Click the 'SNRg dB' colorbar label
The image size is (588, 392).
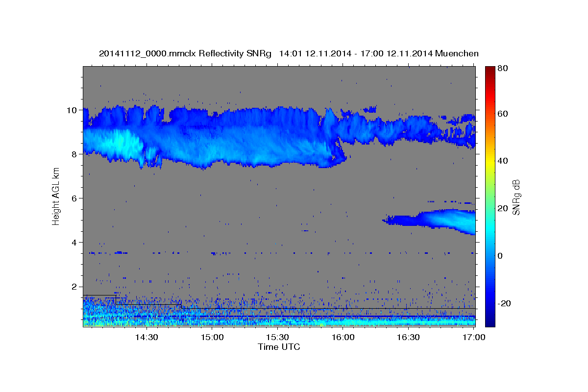click(x=516, y=197)
